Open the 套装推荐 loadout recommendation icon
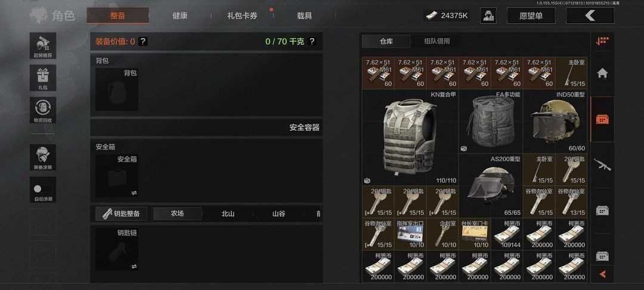 43,45
